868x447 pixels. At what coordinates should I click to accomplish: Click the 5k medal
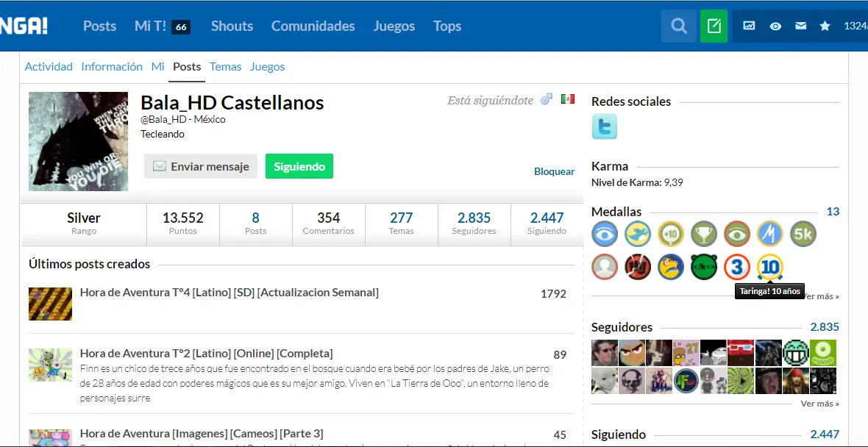(803, 234)
